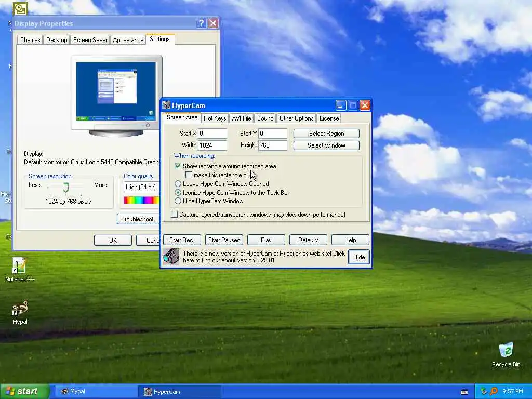Click the Select Region button
532x399 pixels.
(x=326, y=134)
